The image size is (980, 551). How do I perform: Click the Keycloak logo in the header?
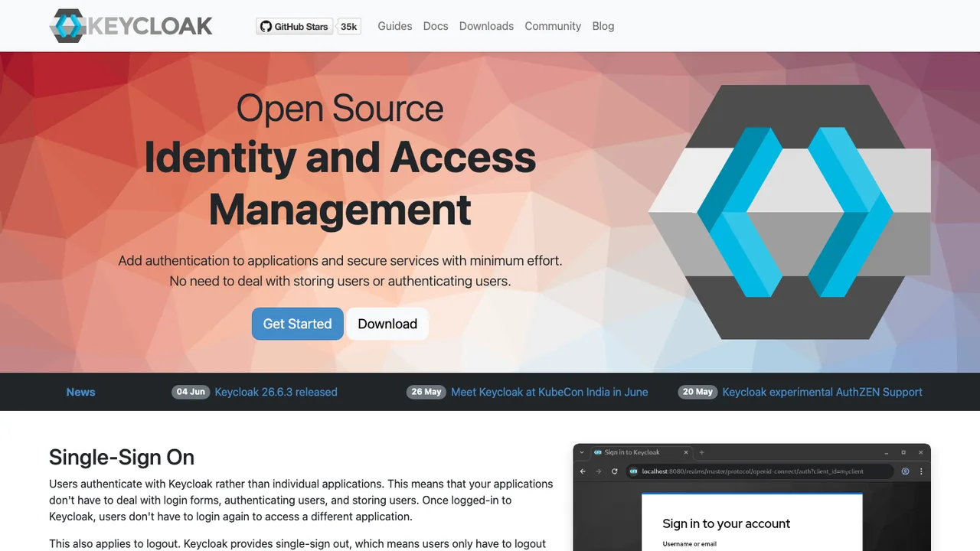pyautogui.click(x=131, y=26)
